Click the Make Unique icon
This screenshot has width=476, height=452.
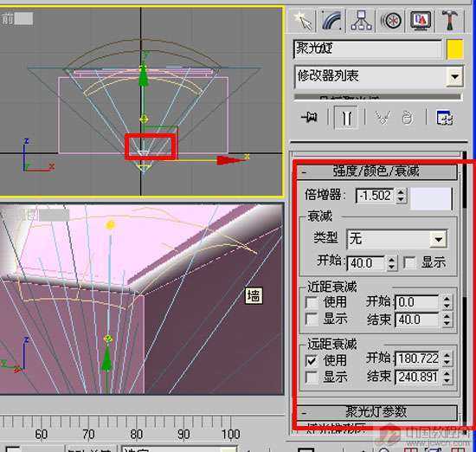(x=382, y=118)
